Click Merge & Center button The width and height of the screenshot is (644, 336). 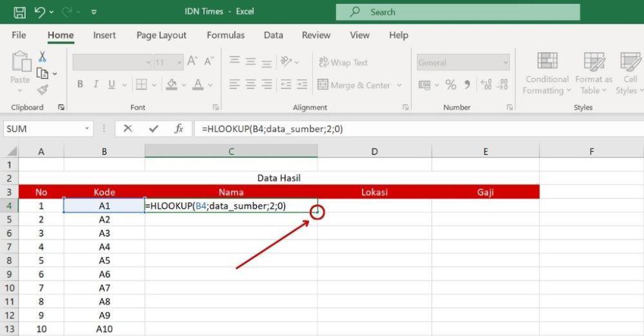pos(354,85)
